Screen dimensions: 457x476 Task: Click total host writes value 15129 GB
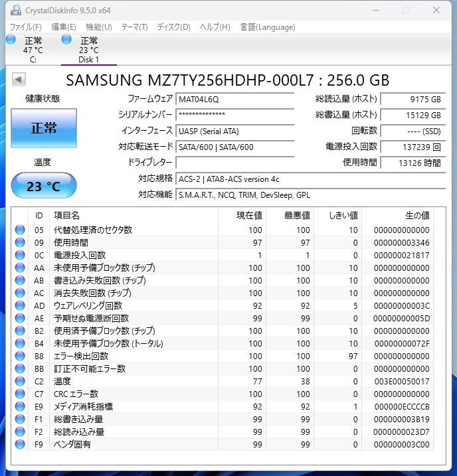413,115
